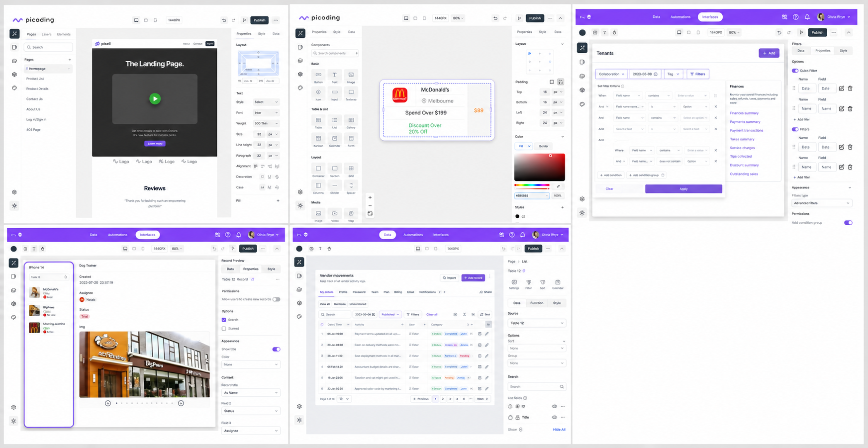Viewport: 868px width, 448px height.
Task: Switch to Layers tab in Landing Page window
Action: 46,34
